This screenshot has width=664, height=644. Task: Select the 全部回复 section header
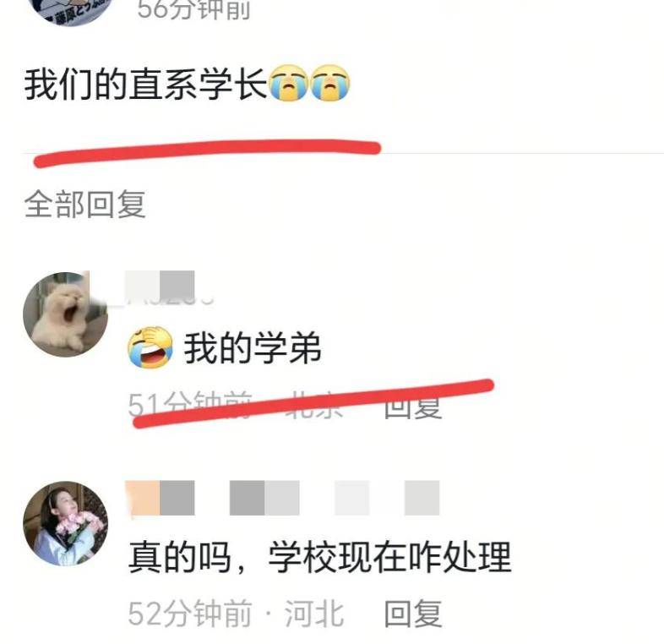pyautogui.click(x=85, y=205)
